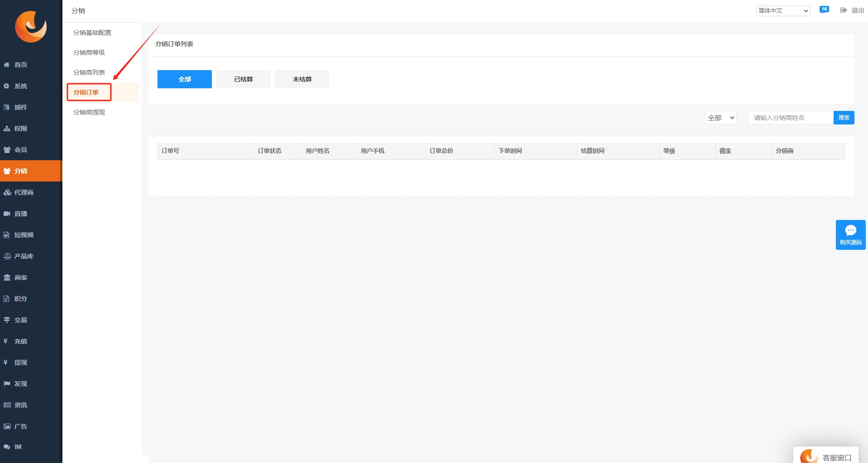868x463 pixels.
Task: Focus the 请输入分销商姓名 search field
Action: (x=791, y=118)
